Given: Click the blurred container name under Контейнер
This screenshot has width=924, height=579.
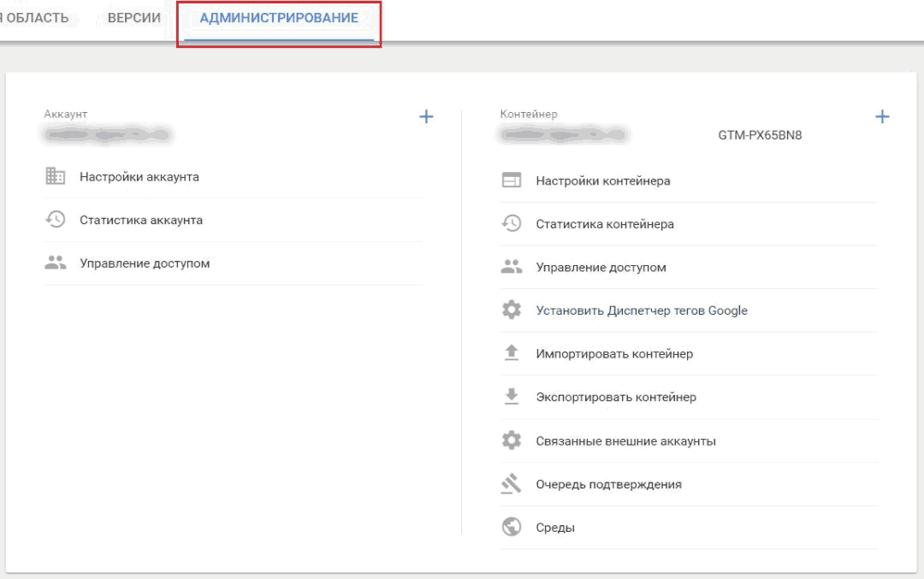Looking at the screenshot, I should pos(563,135).
